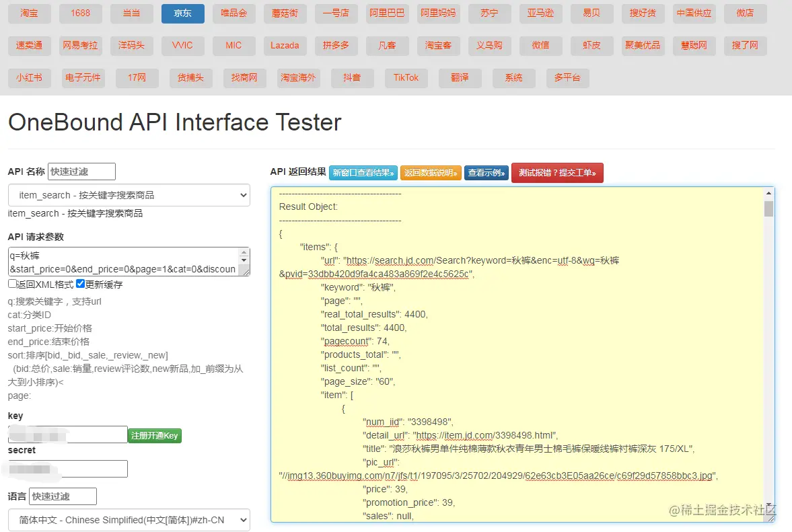
Task: Click 测试报错？提交工单 button
Action: [557, 173]
